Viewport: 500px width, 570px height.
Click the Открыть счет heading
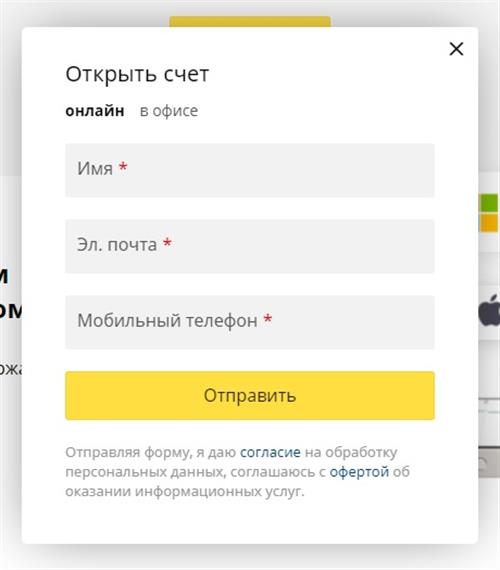coord(137,74)
